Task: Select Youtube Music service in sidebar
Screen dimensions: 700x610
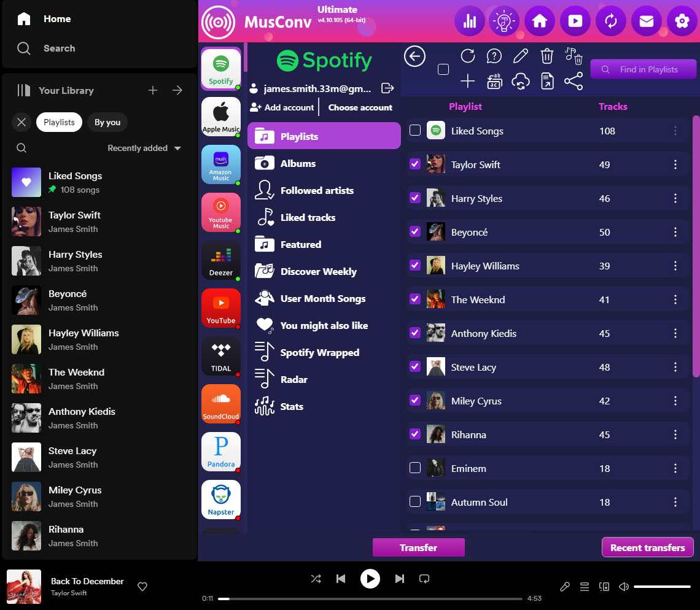Action: pos(221,212)
